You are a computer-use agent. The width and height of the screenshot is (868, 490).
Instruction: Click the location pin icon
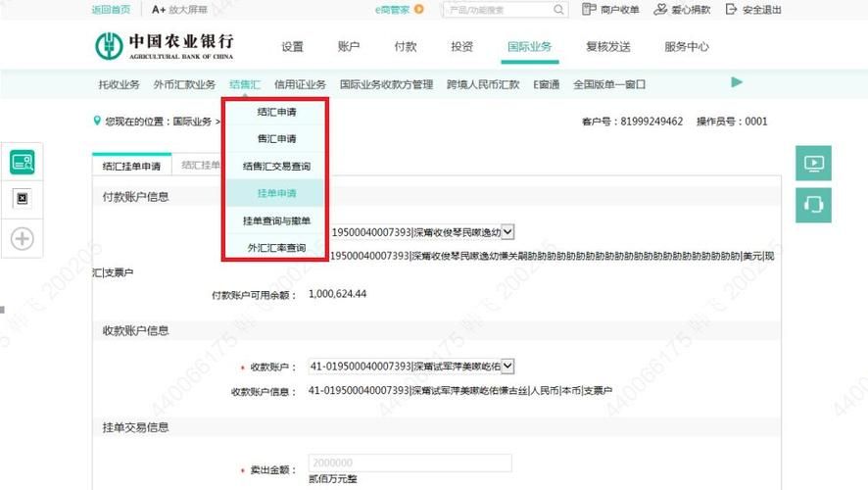point(97,121)
